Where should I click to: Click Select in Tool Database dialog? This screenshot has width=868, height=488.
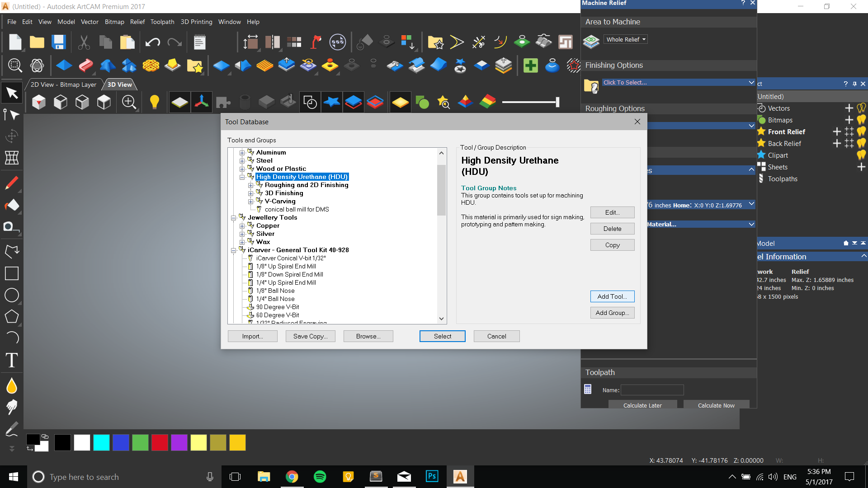(x=443, y=336)
